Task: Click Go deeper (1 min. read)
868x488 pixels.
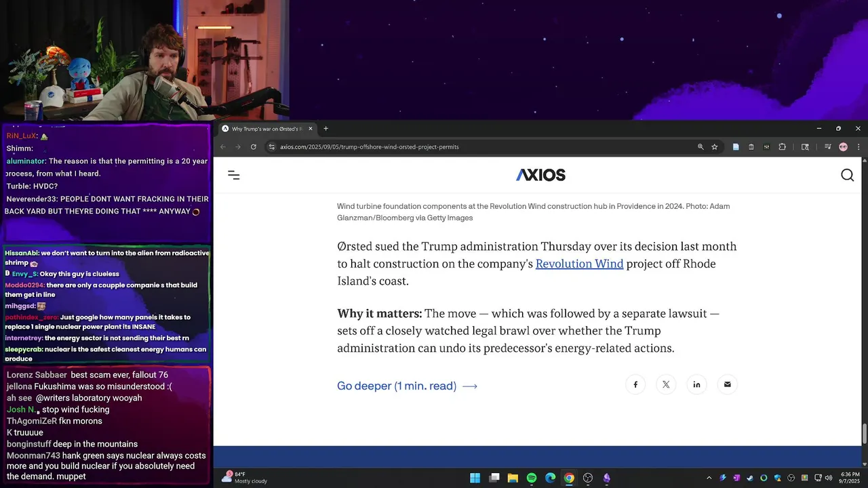Action: pyautogui.click(x=407, y=386)
